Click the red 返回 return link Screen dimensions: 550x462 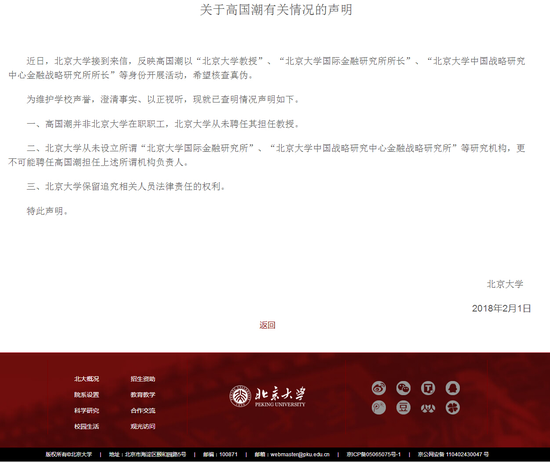tap(267, 325)
